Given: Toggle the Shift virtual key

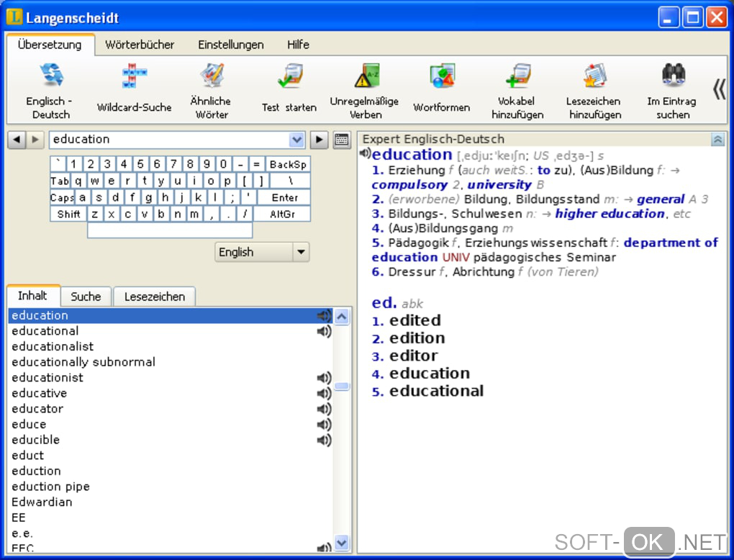Looking at the screenshot, I should [69, 214].
